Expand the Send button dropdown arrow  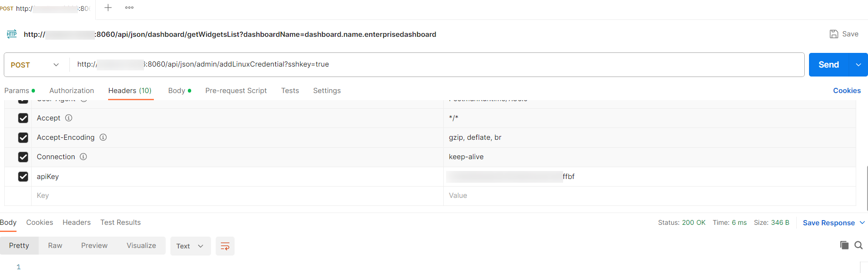point(858,65)
